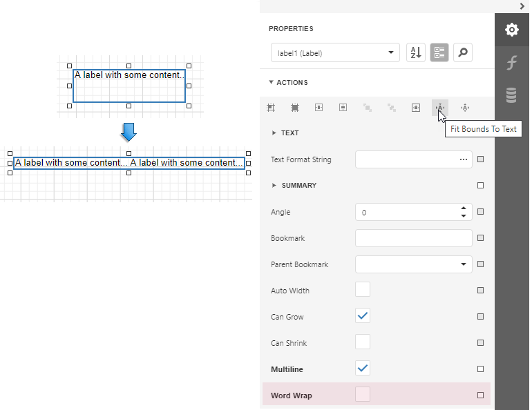Uncheck the Can Grow checkbox

(x=363, y=316)
